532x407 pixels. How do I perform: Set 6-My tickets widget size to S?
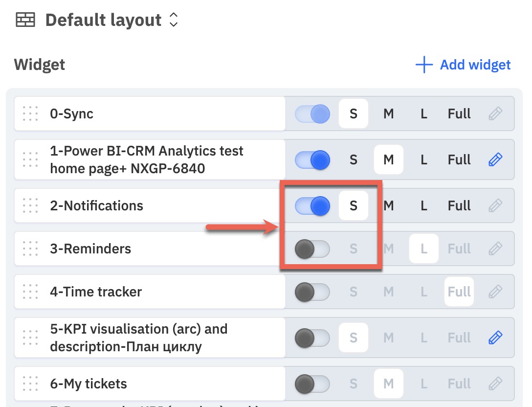click(x=353, y=384)
